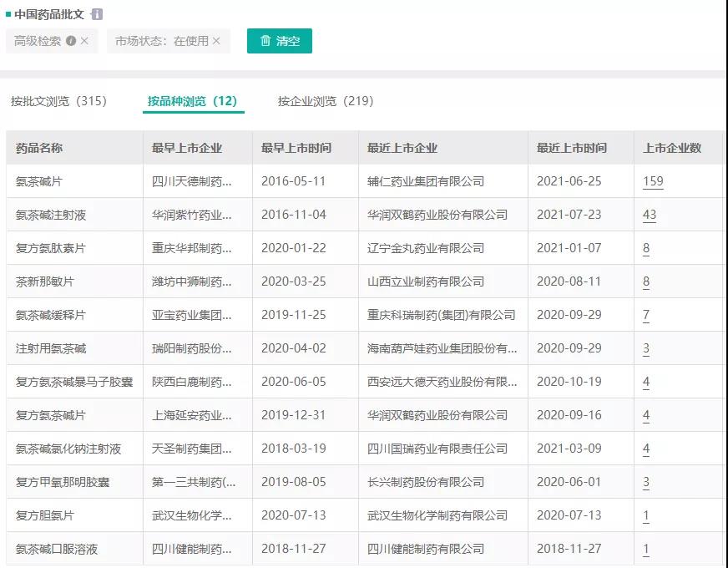
Task: Remove the 高级检索 filter tag
Action: [84, 41]
